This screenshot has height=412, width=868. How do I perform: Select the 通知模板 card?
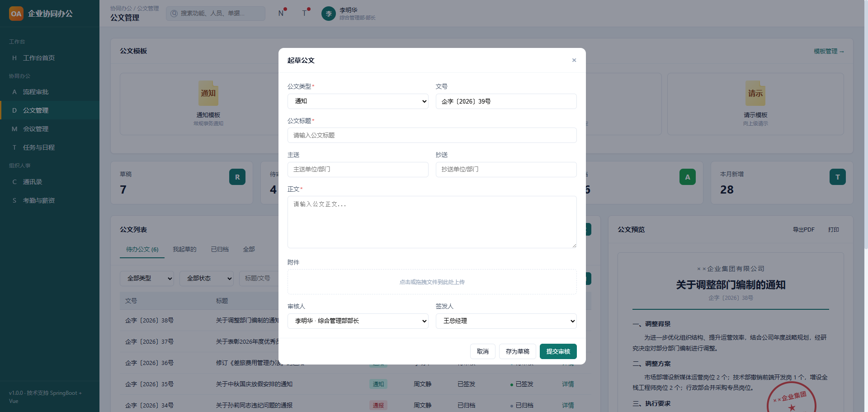(208, 104)
